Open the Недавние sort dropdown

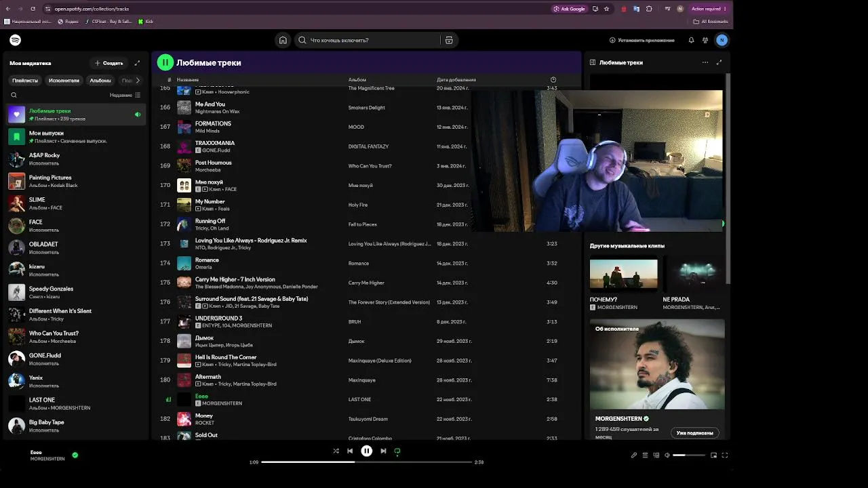[x=125, y=95]
